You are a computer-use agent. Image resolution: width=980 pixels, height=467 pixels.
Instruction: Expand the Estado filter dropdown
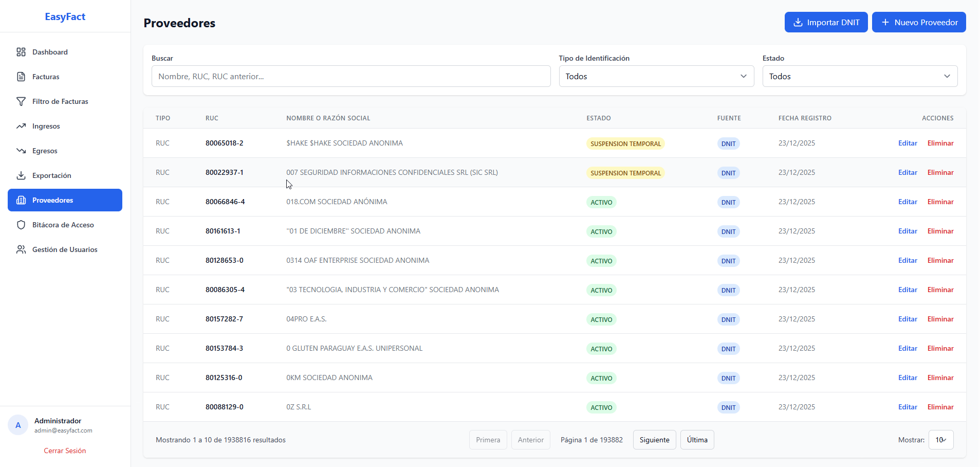coord(860,76)
